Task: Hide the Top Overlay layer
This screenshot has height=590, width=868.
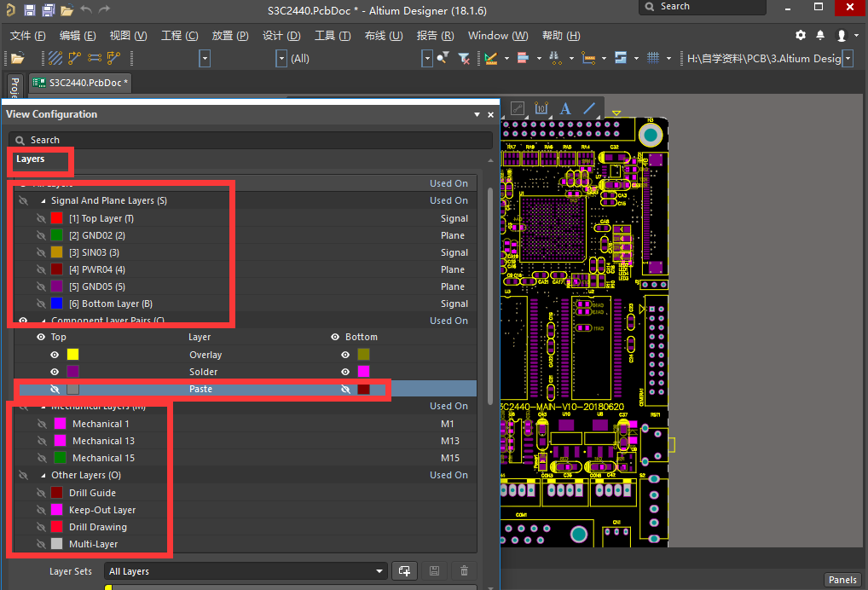Action: click(x=55, y=355)
